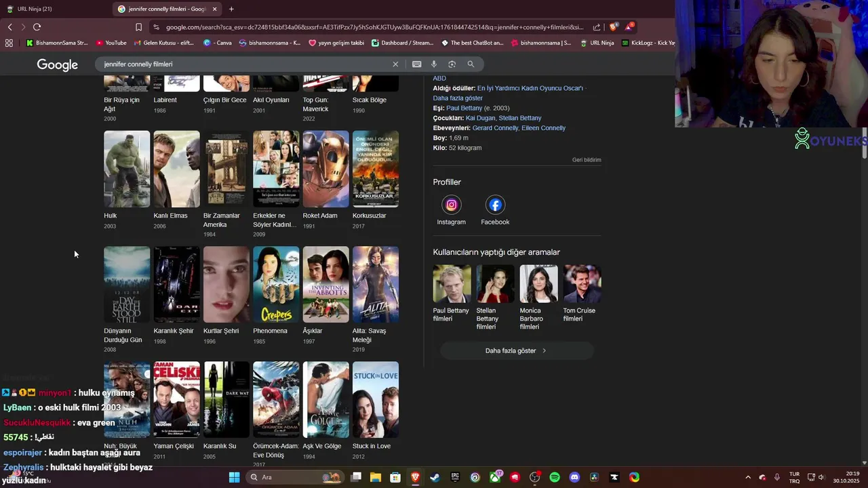Click the magnifier search button

click(x=471, y=64)
